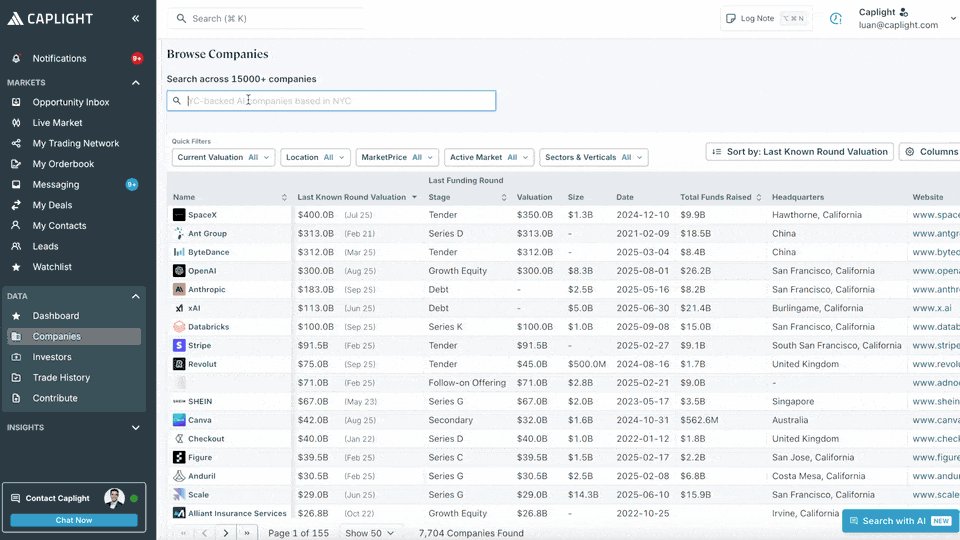Image resolution: width=960 pixels, height=540 pixels.
Task: Open Trade History from sidebar
Action: [x=61, y=378]
